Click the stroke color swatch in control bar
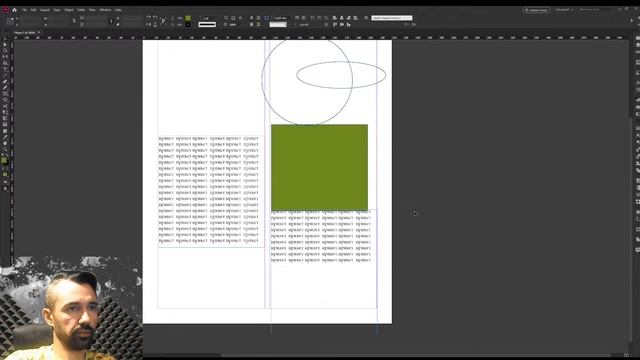The image size is (640, 360). pos(188,24)
